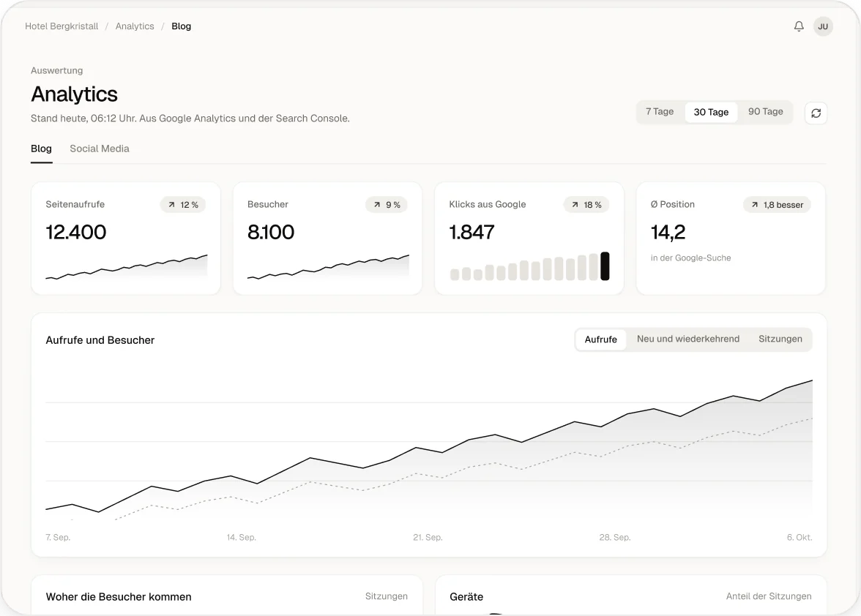Click the 21. Sep. axis label
Viewport: 861px width, 616px height.
[x=428, y=538]
